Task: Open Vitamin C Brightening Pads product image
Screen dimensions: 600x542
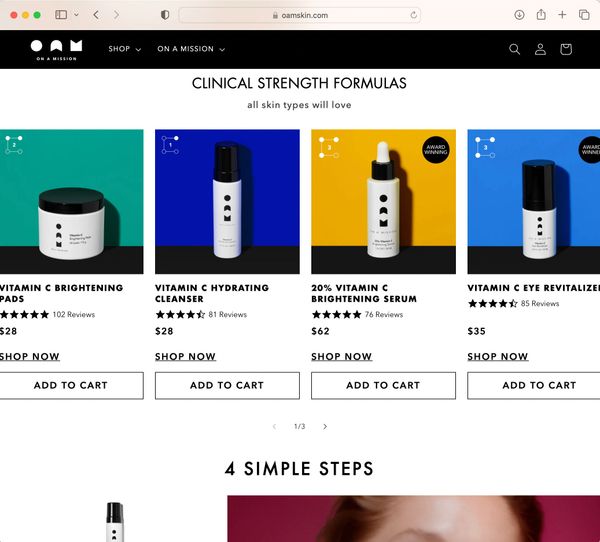Action: [x=72, y=202]
